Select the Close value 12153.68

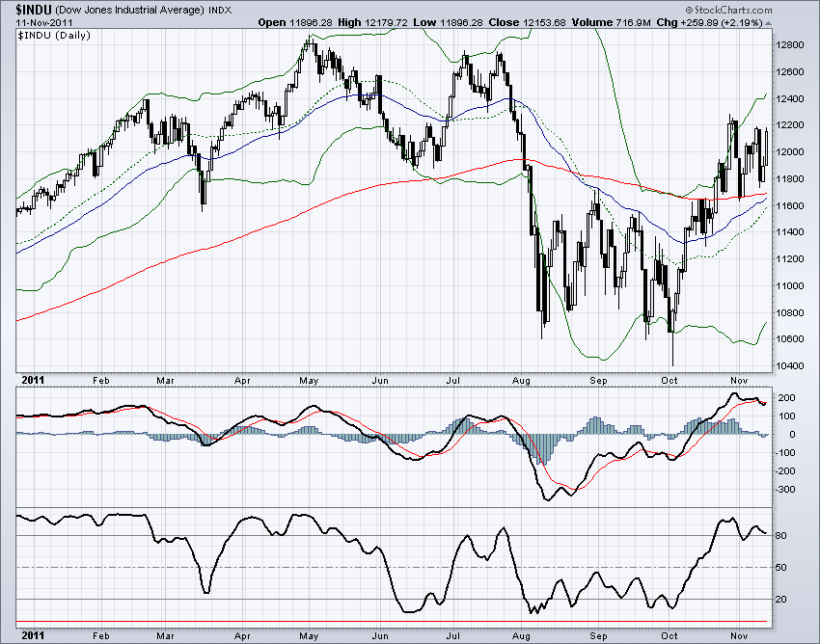(x=543, y=22)
